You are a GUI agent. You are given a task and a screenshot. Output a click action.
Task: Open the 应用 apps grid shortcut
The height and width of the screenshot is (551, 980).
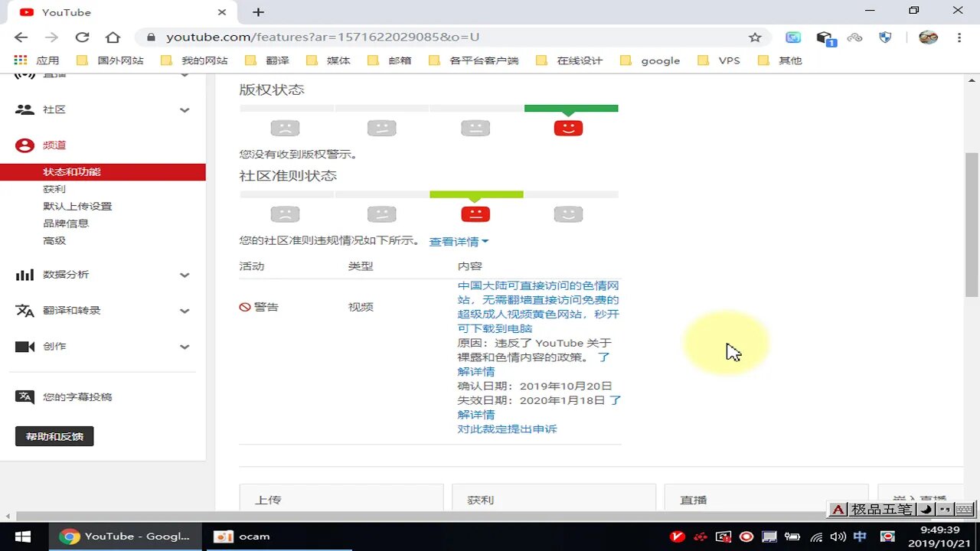[x=36, y=60]
